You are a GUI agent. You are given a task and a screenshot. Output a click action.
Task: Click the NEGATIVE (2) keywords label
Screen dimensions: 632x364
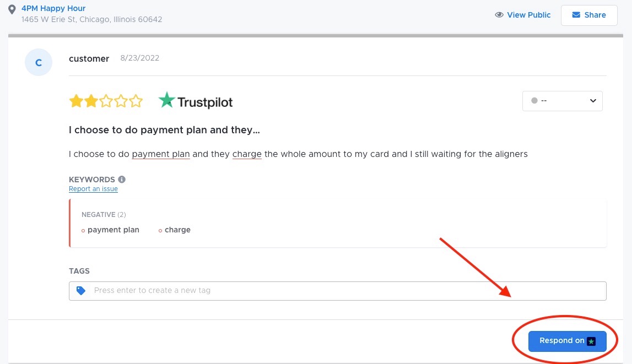click(x=104, y=215)
